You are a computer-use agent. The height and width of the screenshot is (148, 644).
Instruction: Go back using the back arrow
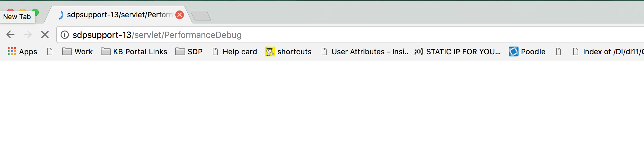click(10, 35)
